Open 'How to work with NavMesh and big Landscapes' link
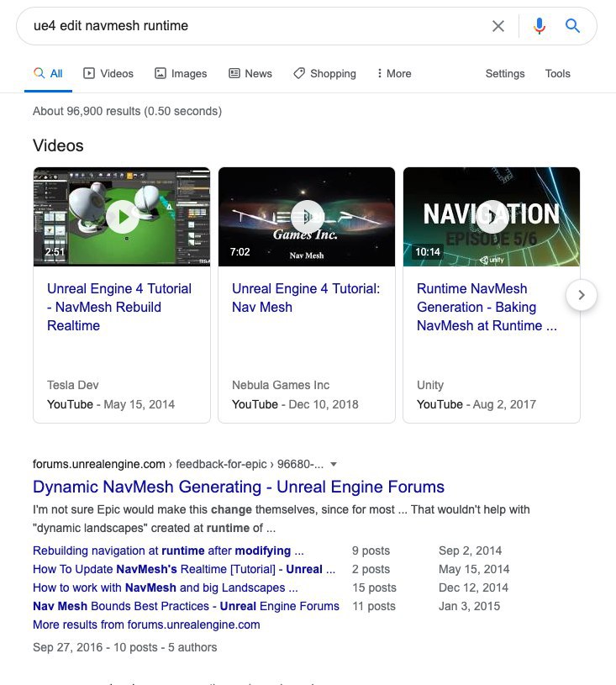616x685 pixels. coord(166,588)
